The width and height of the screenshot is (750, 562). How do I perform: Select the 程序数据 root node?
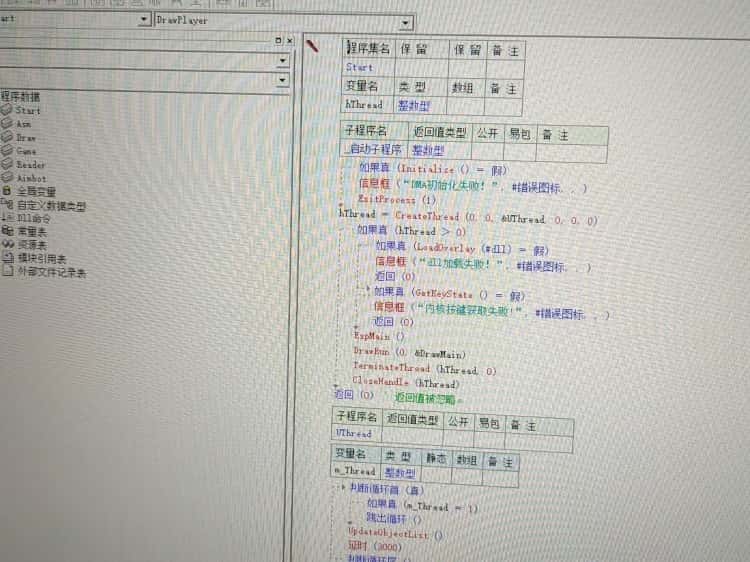[x=20, y=97]
